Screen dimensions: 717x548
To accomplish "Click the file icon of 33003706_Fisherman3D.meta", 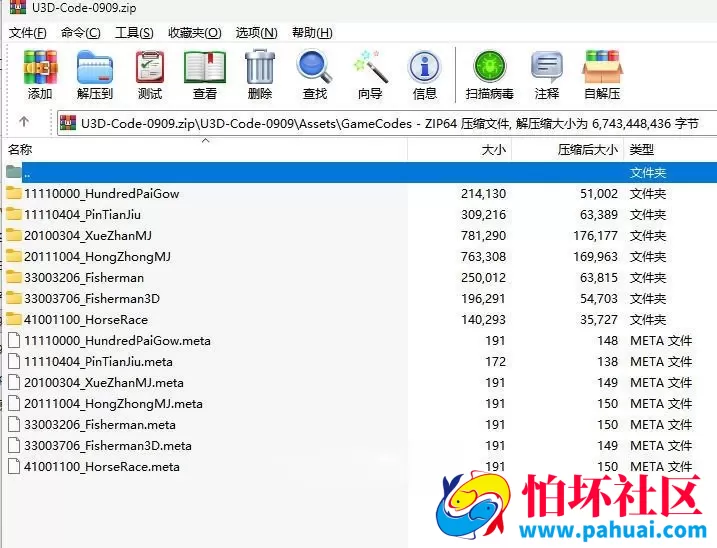I will tap(14, 446).
